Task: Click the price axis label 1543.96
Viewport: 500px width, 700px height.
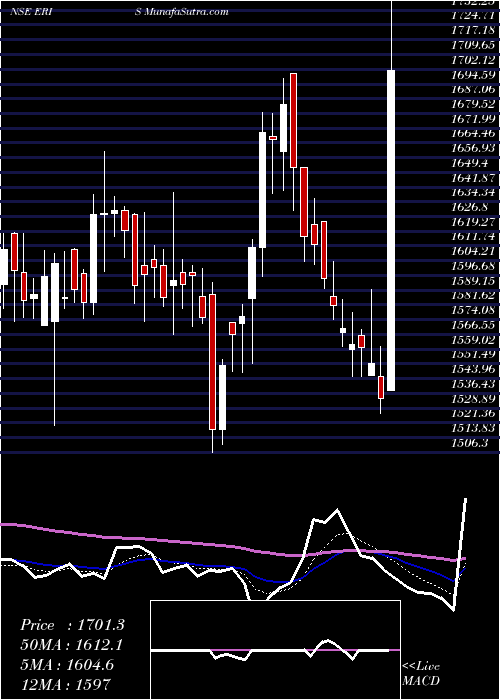Action: pos(474,369)
